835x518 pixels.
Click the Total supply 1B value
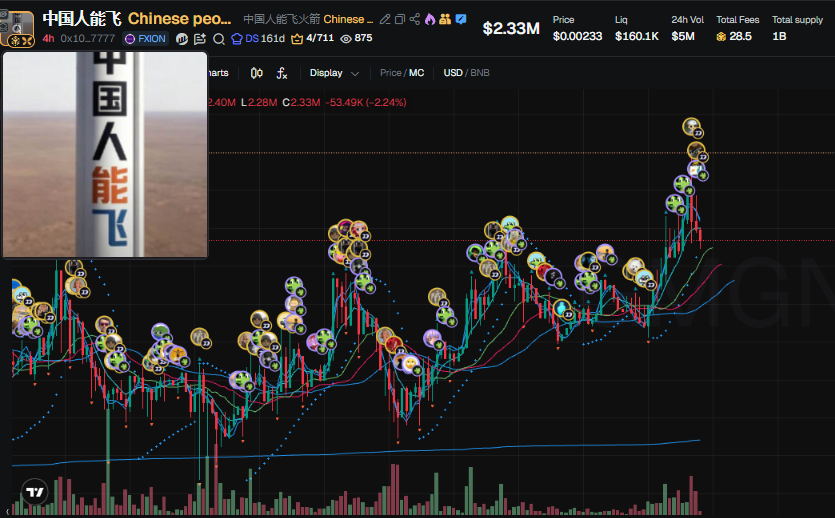[779, 36]
